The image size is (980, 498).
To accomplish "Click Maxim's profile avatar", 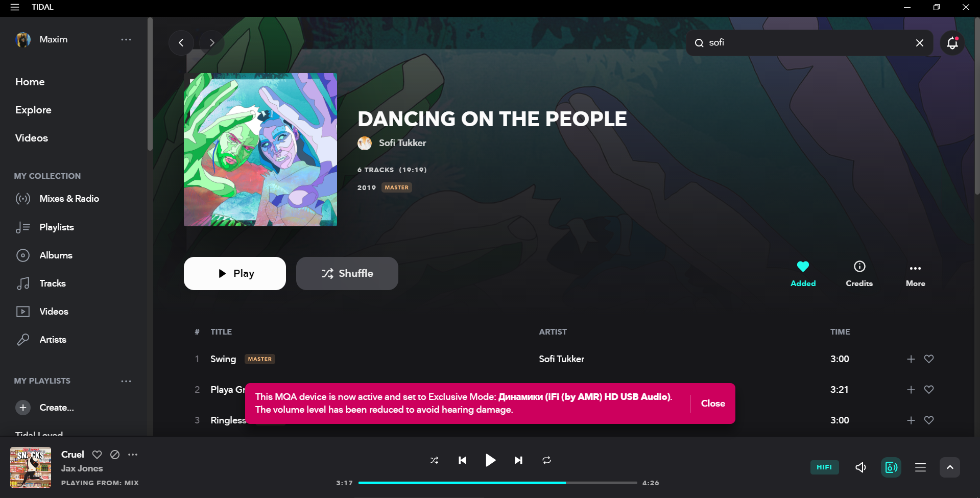I will [x=23, y=39].
